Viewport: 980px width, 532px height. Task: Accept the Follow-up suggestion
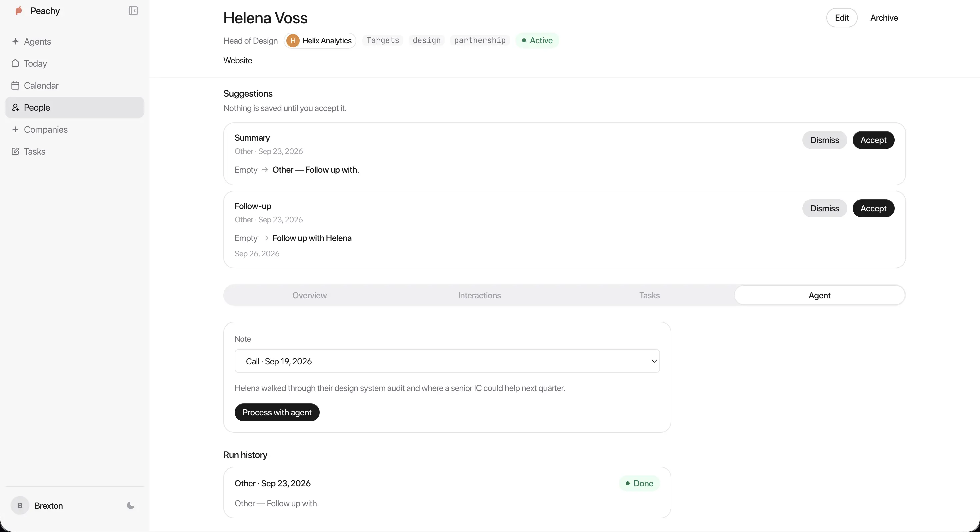tap(873, 209)
